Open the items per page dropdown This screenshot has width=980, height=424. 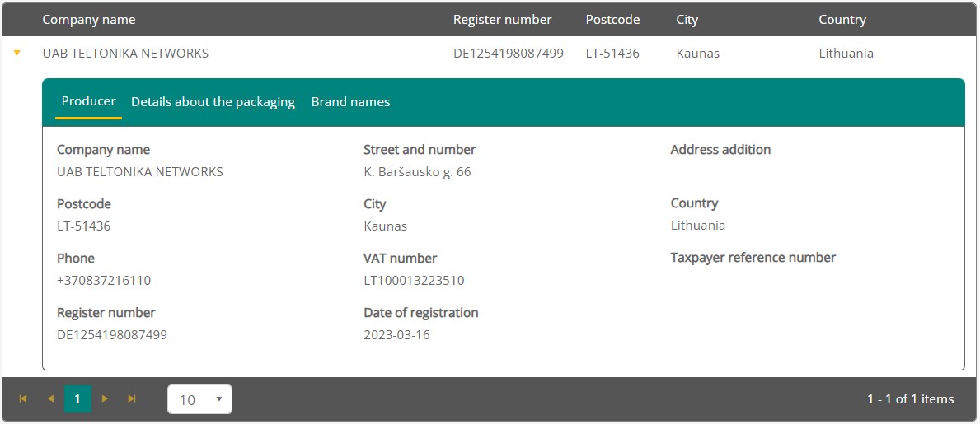coord(199,399)
